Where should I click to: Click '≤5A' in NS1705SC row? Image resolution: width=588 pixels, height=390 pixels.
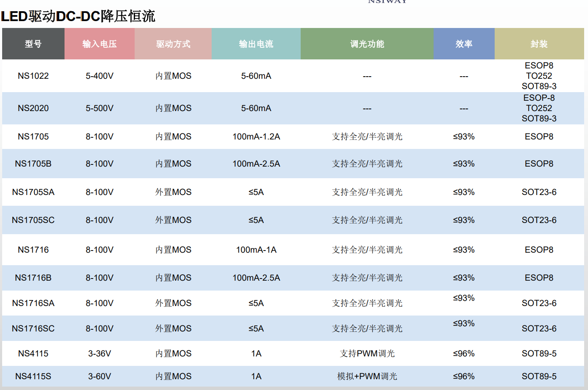click(256, 220)
